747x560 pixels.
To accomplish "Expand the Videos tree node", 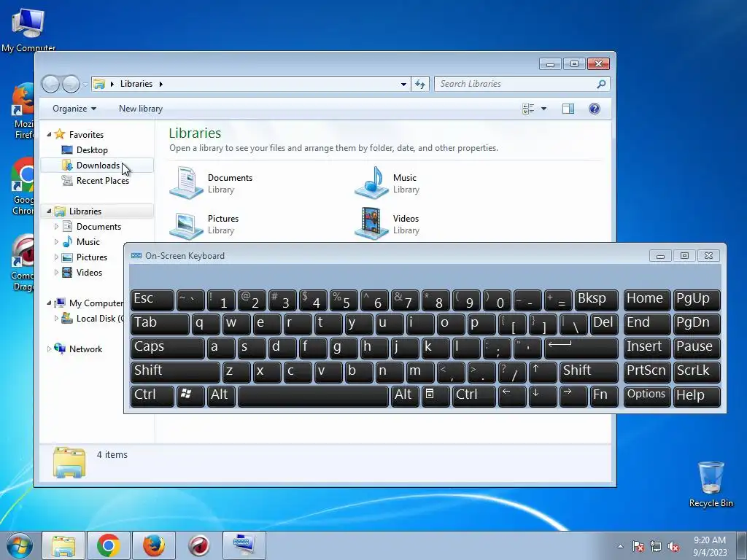I will (56, 273).
